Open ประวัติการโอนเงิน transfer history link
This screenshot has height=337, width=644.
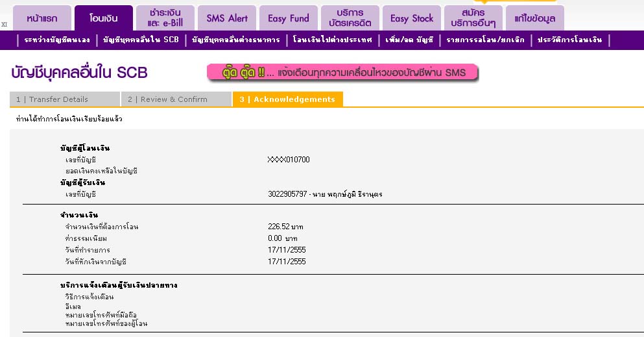(569, 40)
